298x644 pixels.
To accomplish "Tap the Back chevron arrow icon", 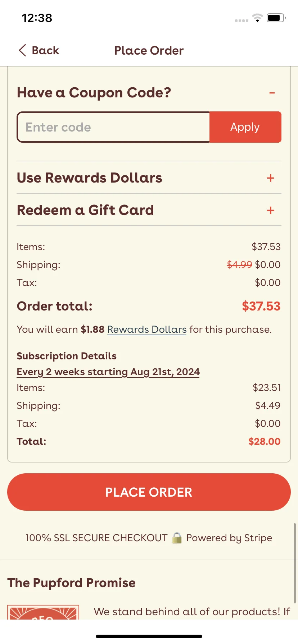I will coord(22,50).
